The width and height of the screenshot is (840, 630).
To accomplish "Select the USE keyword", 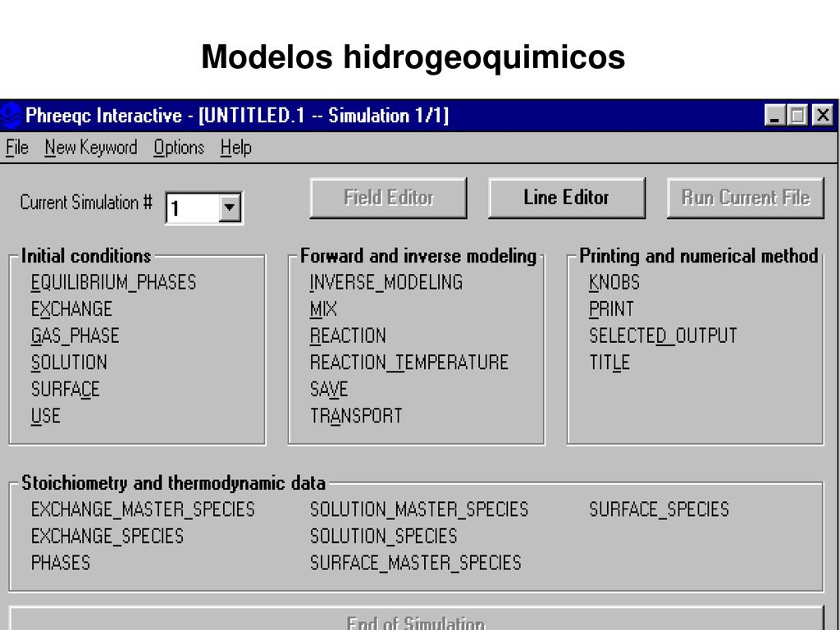I will (46, 416).
